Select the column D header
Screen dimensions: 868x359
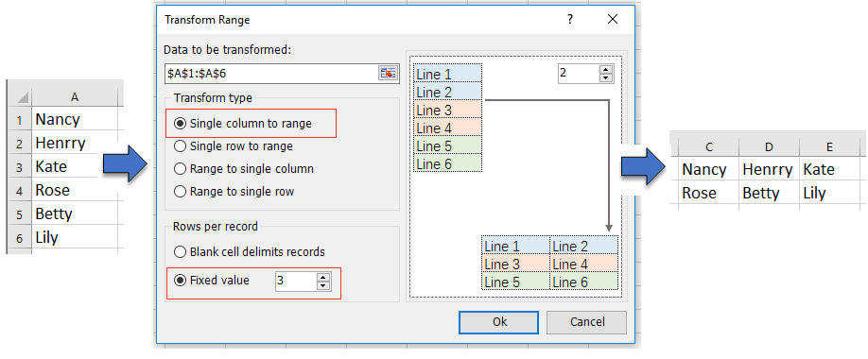coord(769,147)
